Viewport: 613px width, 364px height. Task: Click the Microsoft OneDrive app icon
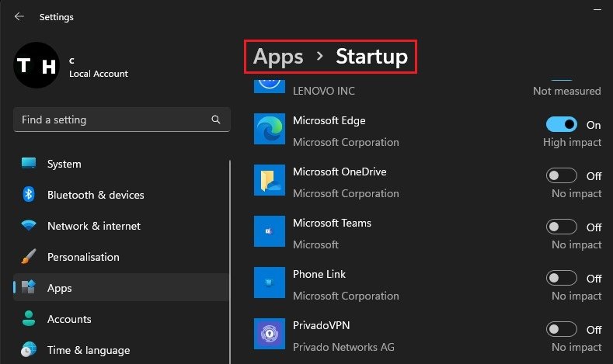270,180
